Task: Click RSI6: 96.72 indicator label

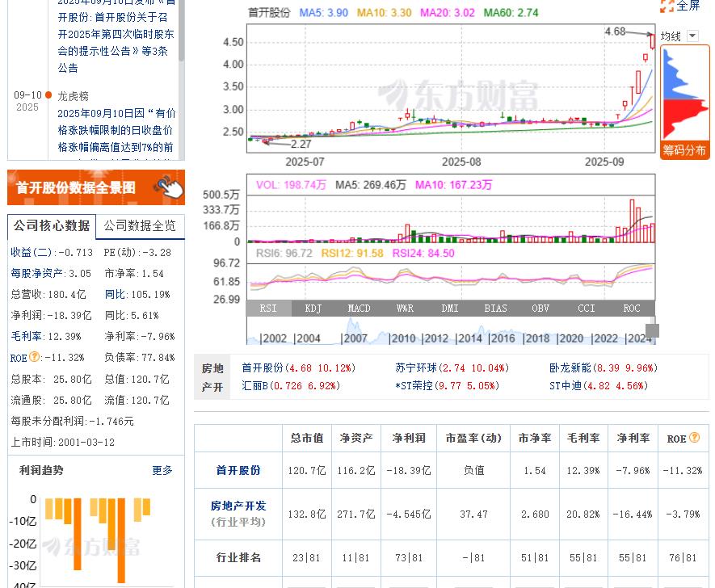Action: point(284,254)
